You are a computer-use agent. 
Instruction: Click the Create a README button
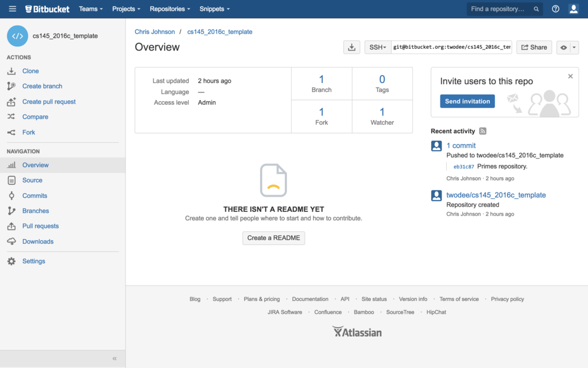pyautogui.click(x=273, y=238)
